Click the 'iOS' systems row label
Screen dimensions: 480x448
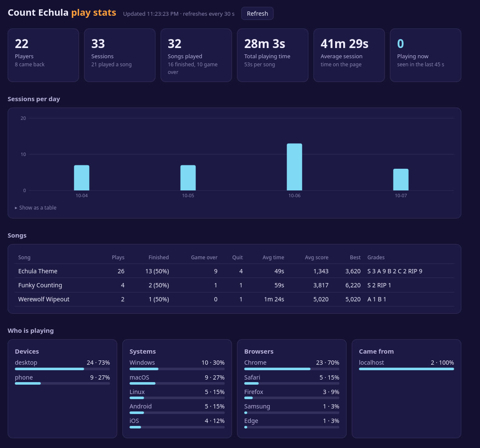click(134, 421)
